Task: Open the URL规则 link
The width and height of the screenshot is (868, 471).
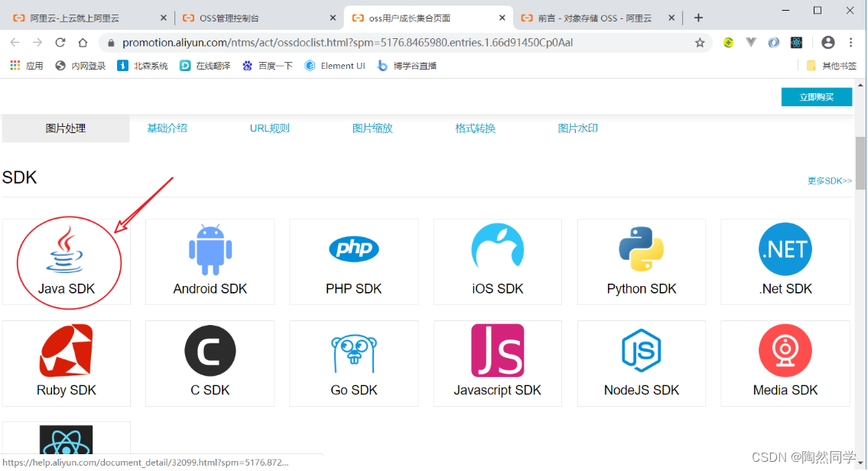Action: 270,128
